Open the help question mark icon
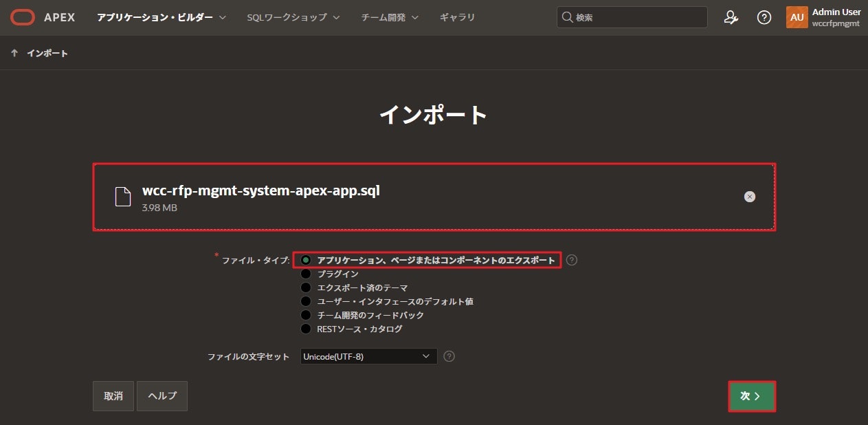This screenshot has height=425, width=868. [764, 17]
